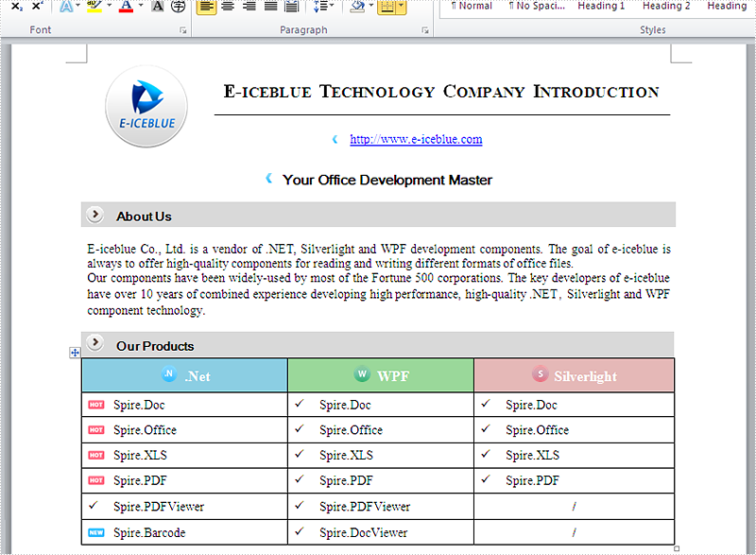This screenshot has width=756, height=555.
Task: Open the highlight color dropdown arrow
Action: [110, 6]
